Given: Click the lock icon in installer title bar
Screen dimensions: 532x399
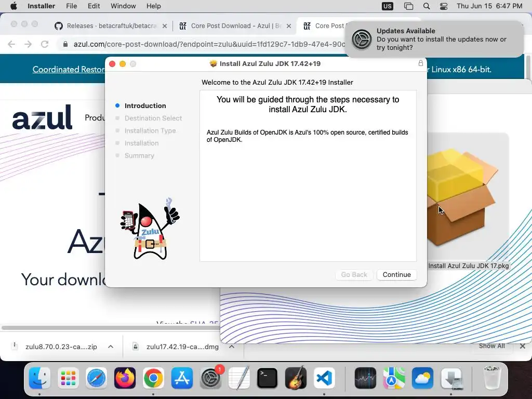Looking at the screenshot, I should 421,63.
